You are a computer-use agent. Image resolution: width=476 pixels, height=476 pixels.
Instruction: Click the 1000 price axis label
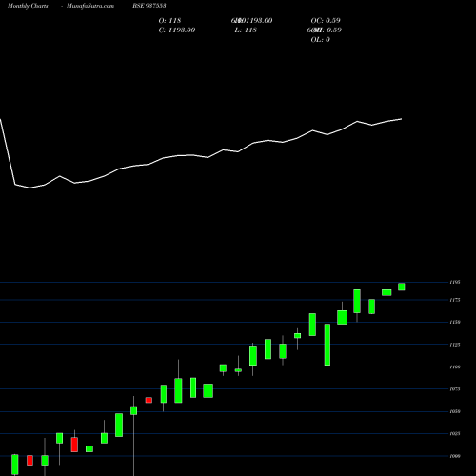point(455,456)
